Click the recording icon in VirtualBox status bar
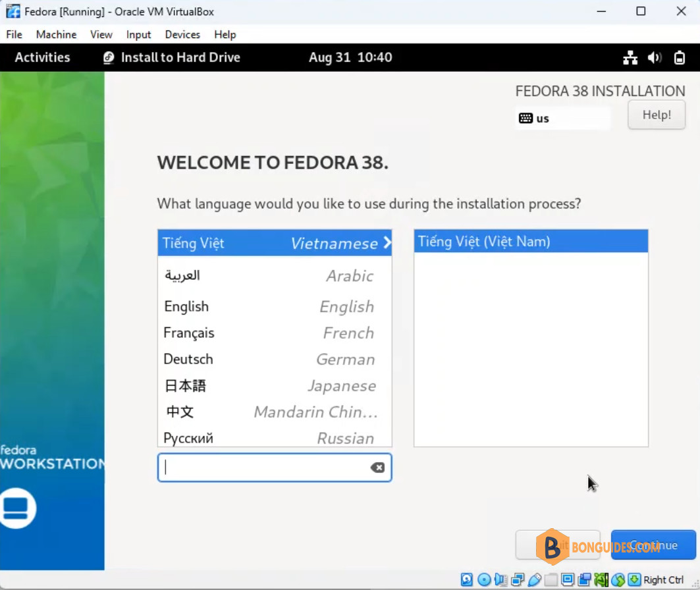 (x=584, y=579)
